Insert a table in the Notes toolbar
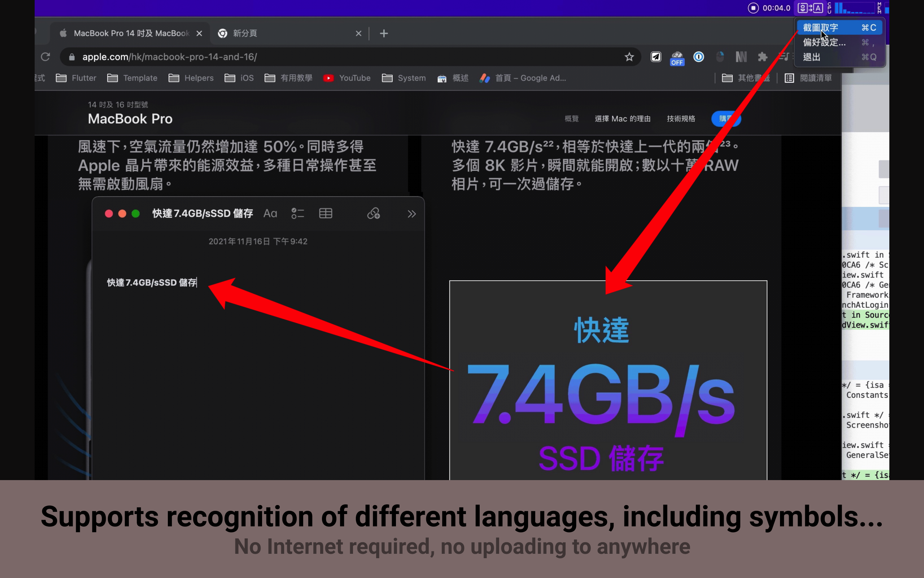The image size is (924, 578). click(x=326, y=213)
